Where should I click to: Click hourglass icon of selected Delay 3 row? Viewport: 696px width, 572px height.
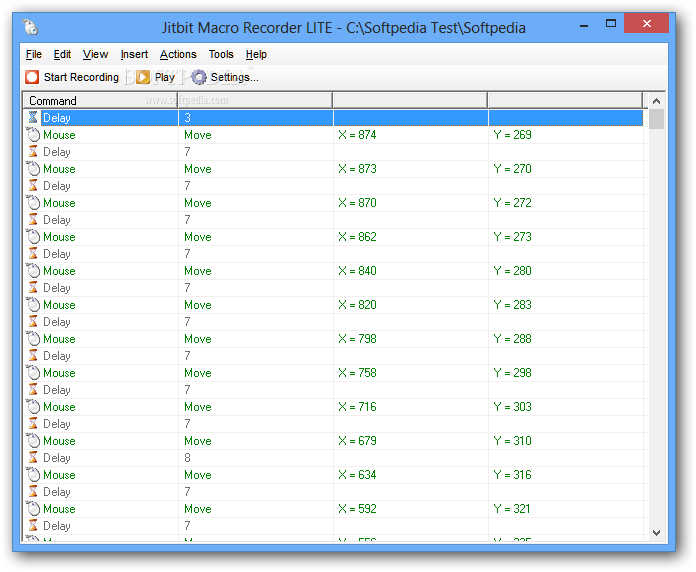(33, 118)
